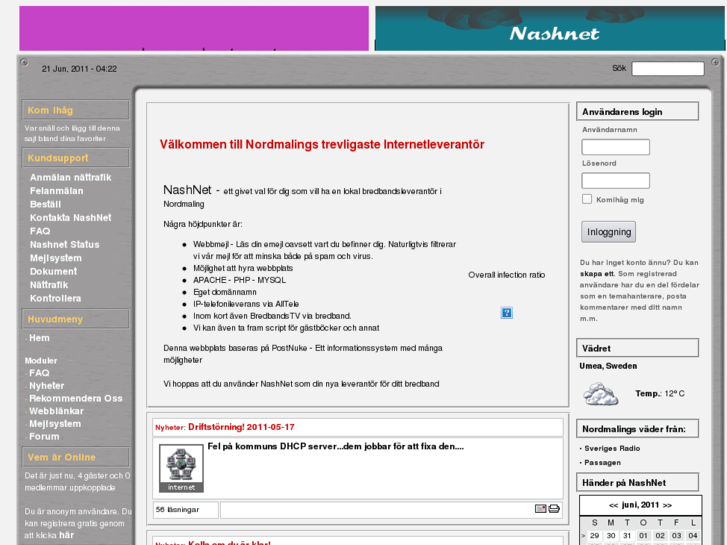Click the Användarnamn input field

pos(616,147)
